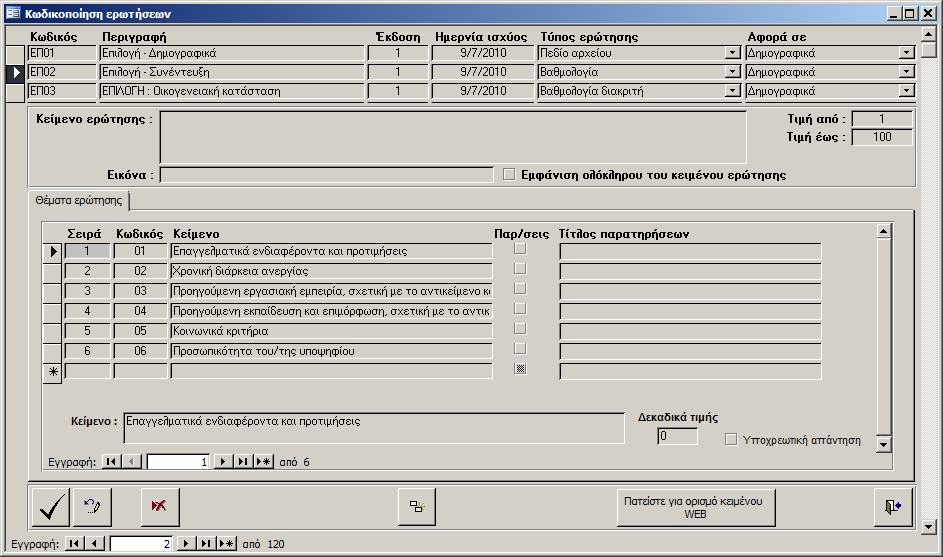Go to previous record in main navigator
This screenshot has height=557, width=943.
pyautogui.click(x=94, y=544)
